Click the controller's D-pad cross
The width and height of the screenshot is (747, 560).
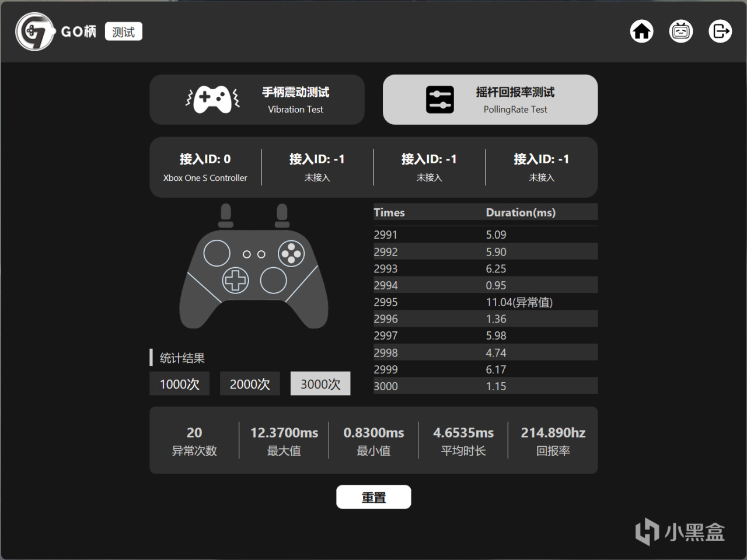point(236,280)
